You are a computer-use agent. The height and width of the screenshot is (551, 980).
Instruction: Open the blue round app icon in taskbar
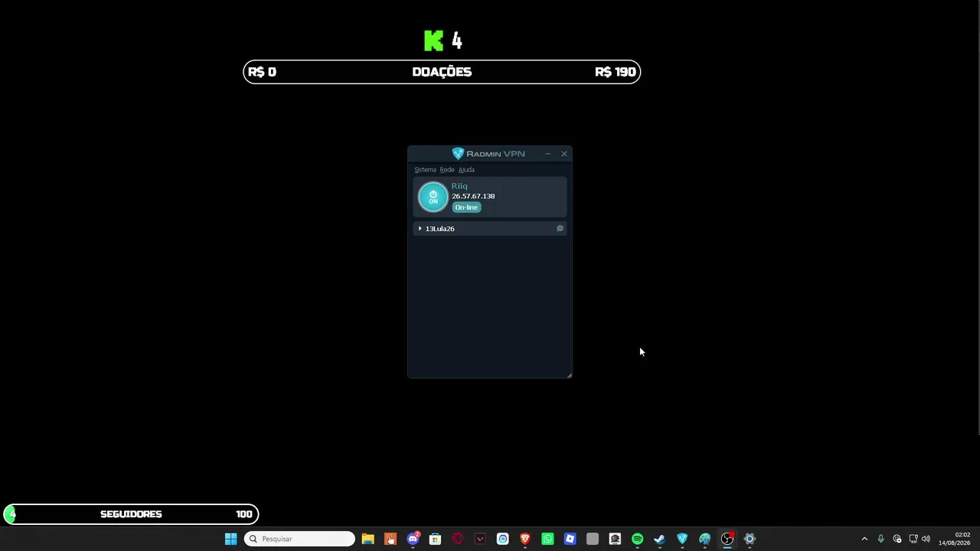coord(502,539)
